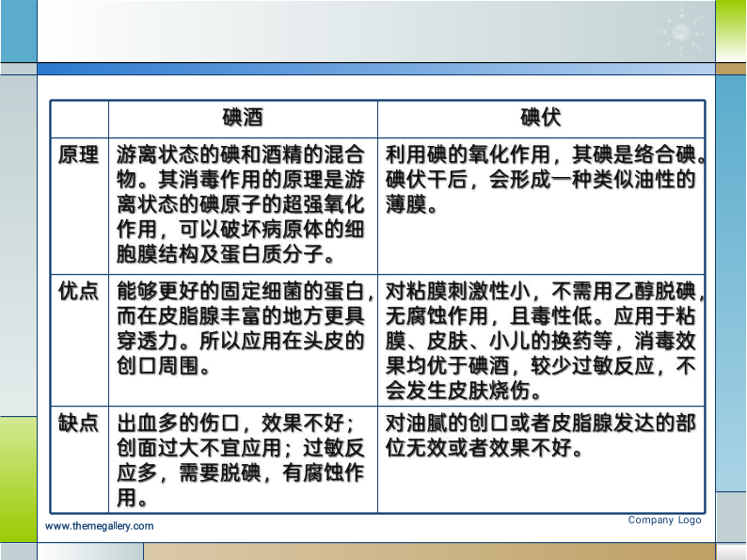Click the 碘伏 column header cell
This screenshot has width=747, height=560.
coord(541,119)
